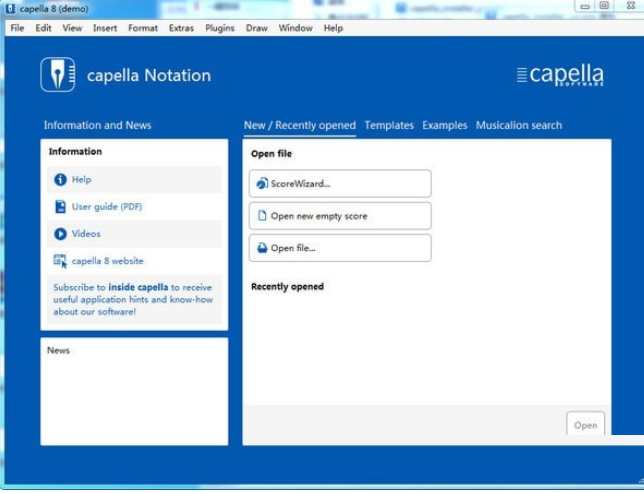The width and height of the screenshot is (644, 493).
Task: Open the Edit menu
Action: coord(43,28)
